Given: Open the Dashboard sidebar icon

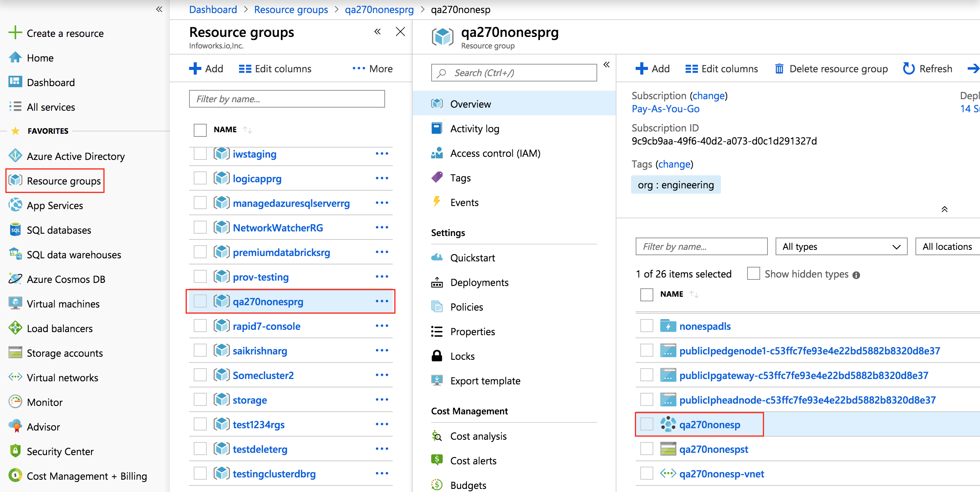Looking at the screenshot, I should pos(15,82).
